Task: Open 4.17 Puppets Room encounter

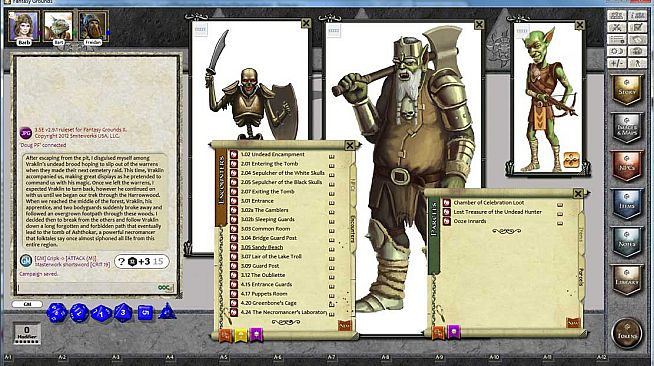Action: click(264, 294)
